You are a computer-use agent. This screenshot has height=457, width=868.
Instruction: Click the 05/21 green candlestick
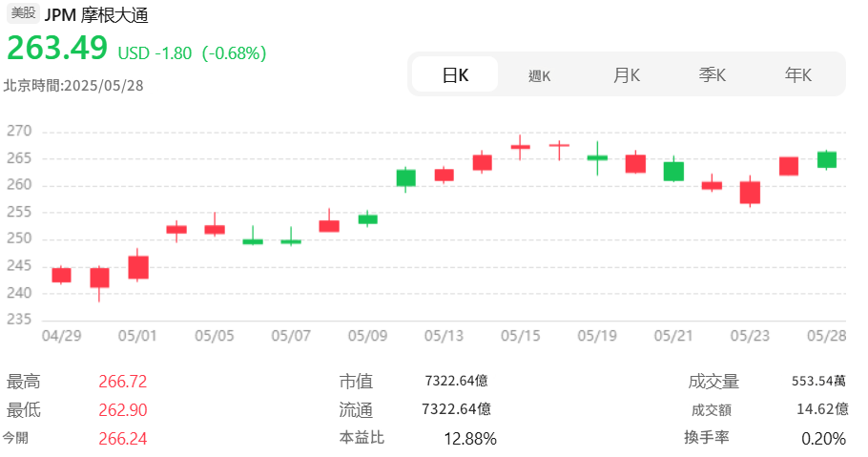click(673, 171)
